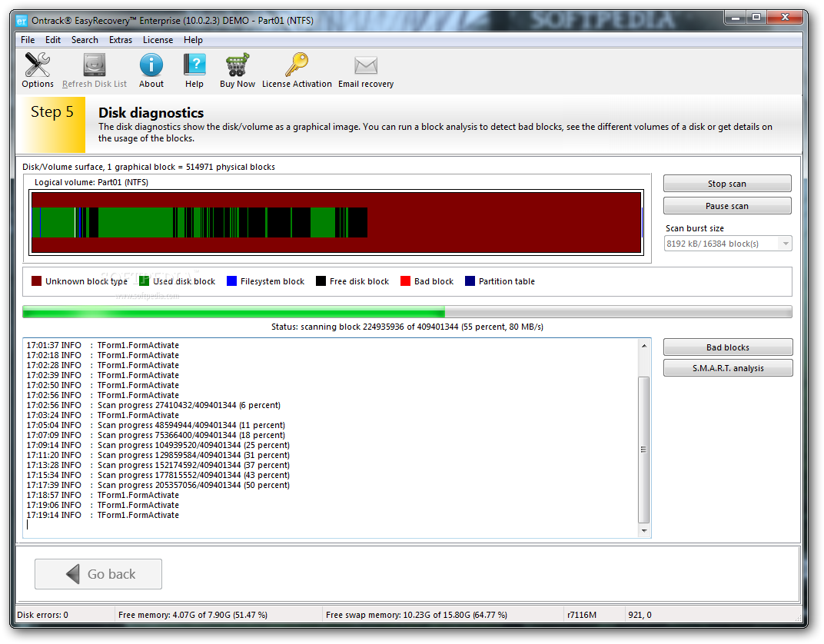Viewport: 824px width, 644px height.
Task: Click the 'Disk diagnostics' heading
Action: (x=151, y=112)
